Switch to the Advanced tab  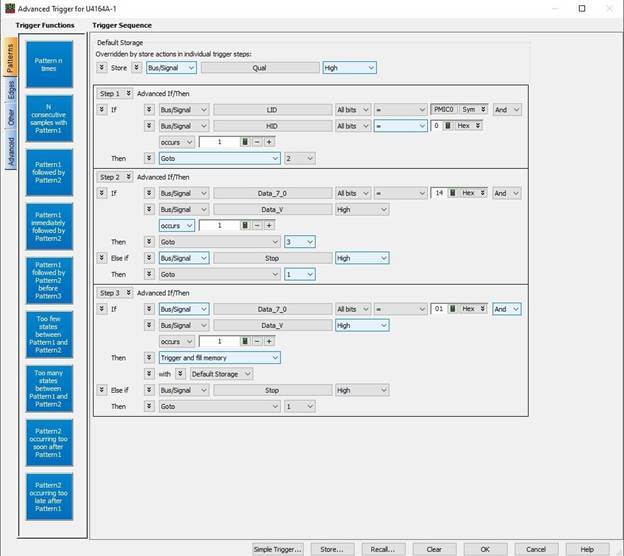(11, 151)
